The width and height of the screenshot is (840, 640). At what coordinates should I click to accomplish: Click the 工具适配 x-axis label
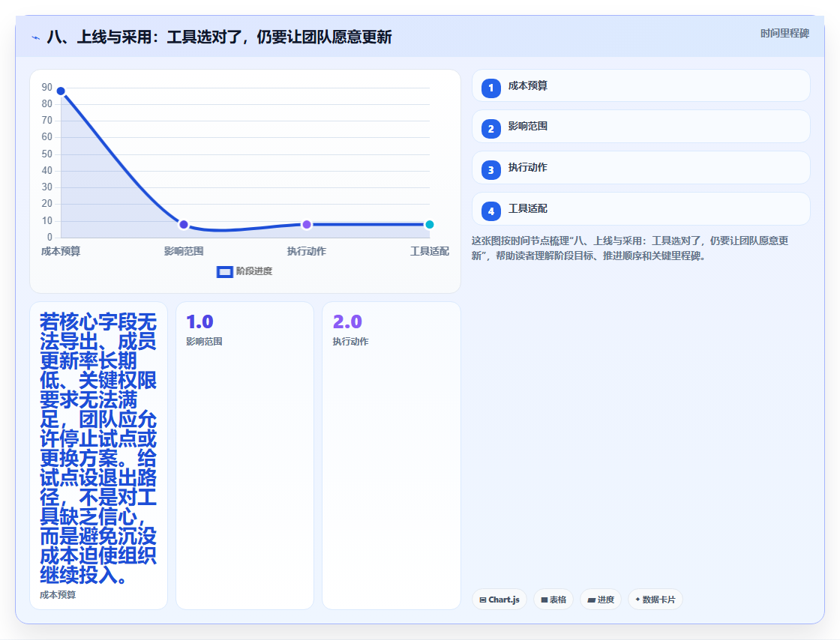pyautogui.click(x=430, y=252)
